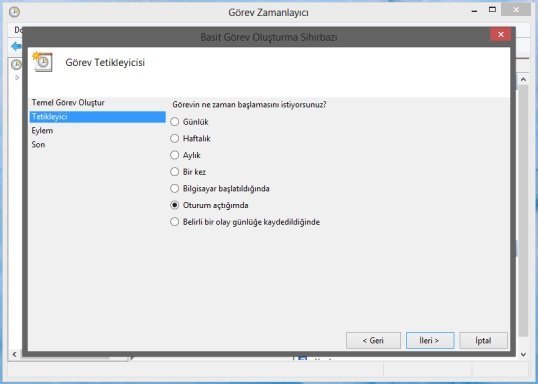Click the back arrow in Görev Zamanlayıcı toolbar
Image resolution: width=538 pixels, height=384 pixels.
[x=16, y=46]
